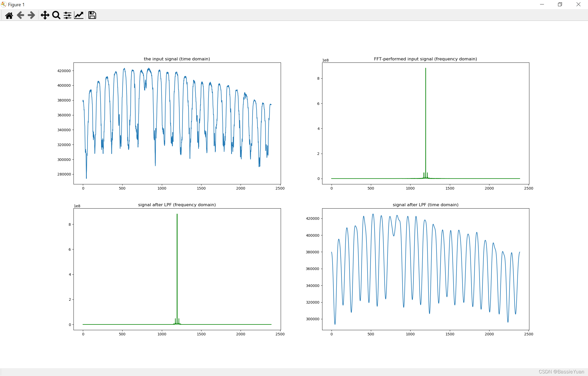
Task: Activate the Pan axes tool
Action: tap(45, 15)
